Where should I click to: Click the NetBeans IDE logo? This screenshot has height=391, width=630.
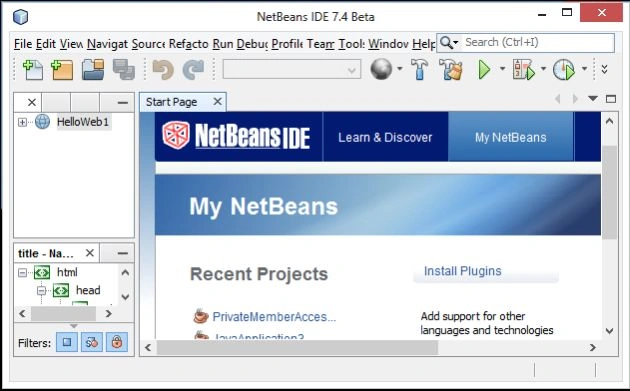[236, 136]
